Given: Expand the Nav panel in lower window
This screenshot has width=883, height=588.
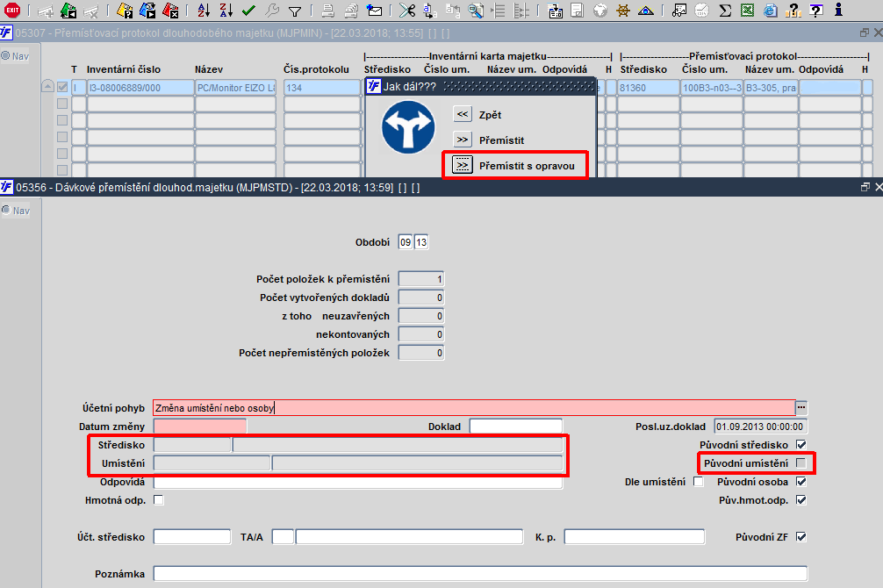Looking at the screenshot, I should 16,211.
